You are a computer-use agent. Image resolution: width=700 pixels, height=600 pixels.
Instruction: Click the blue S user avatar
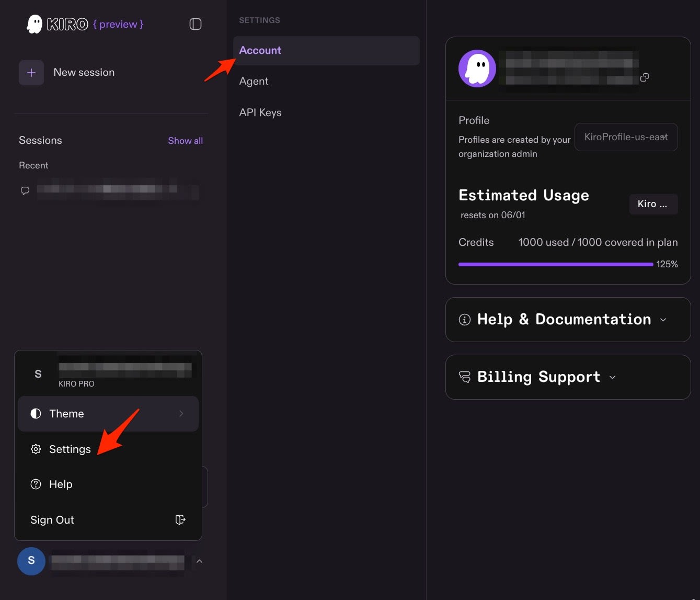tap(31, 561)
